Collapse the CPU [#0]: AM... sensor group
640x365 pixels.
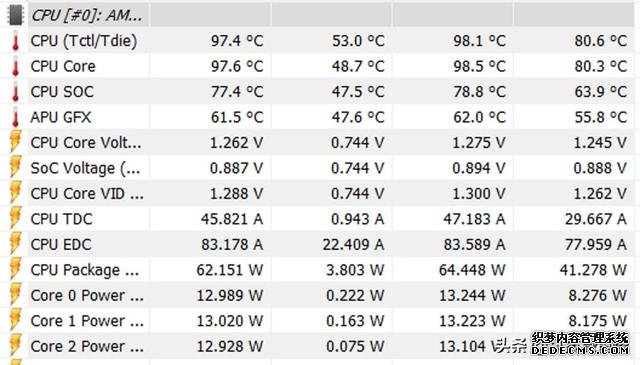87,15
